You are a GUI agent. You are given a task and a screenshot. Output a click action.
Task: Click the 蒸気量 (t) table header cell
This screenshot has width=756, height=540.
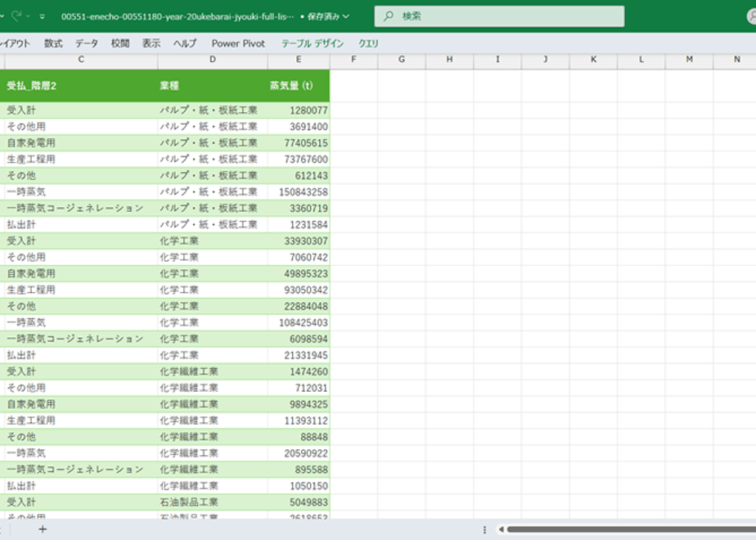tap(299, 86)
